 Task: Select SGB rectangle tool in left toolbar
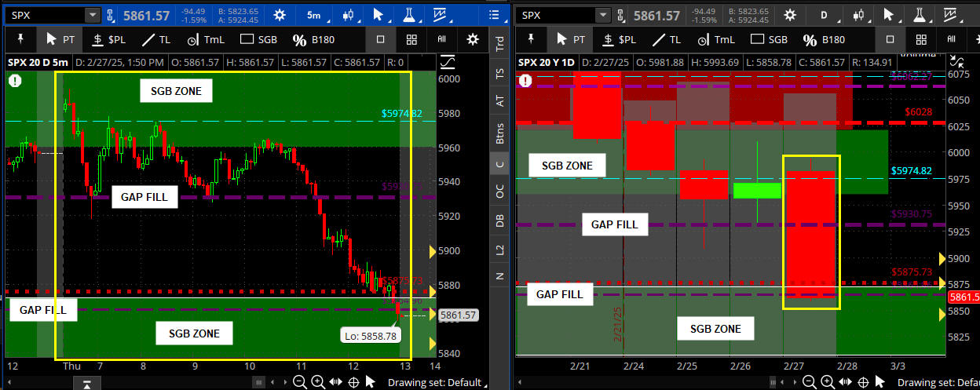point(258,39)
